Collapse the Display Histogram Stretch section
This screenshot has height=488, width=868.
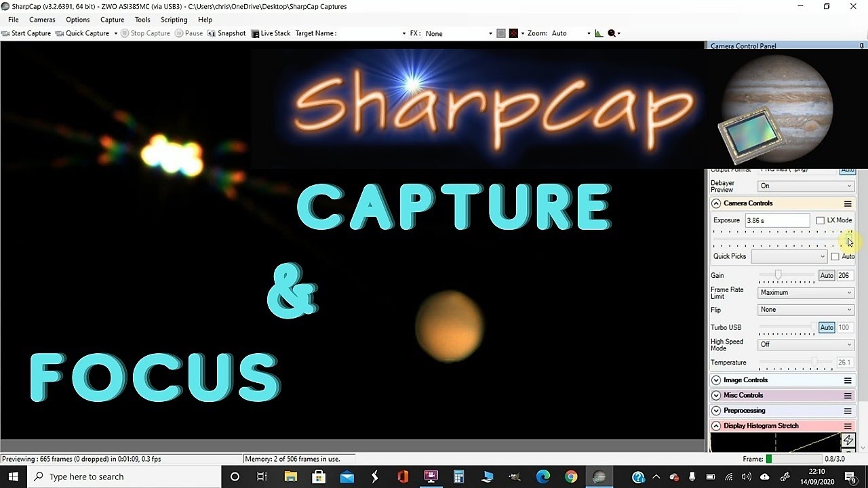[x=716, y=426]
